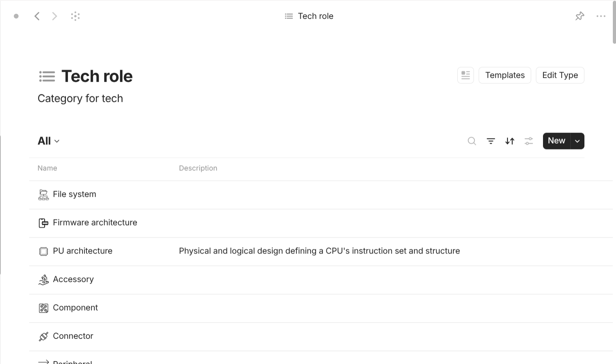Open the page options menu
The width and height of the screenshot is (616, 364).
(601, 16)
